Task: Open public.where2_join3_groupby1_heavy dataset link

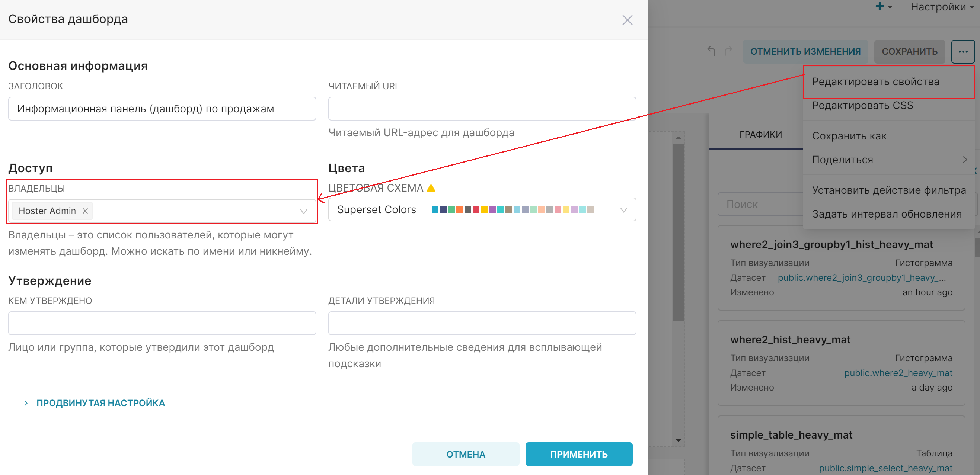Action: 862,277
